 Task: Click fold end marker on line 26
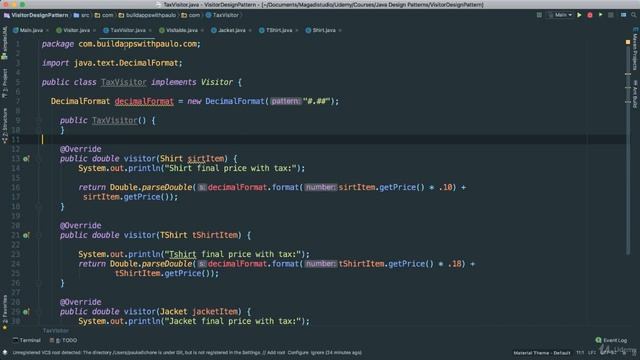(x=39, y=283)
